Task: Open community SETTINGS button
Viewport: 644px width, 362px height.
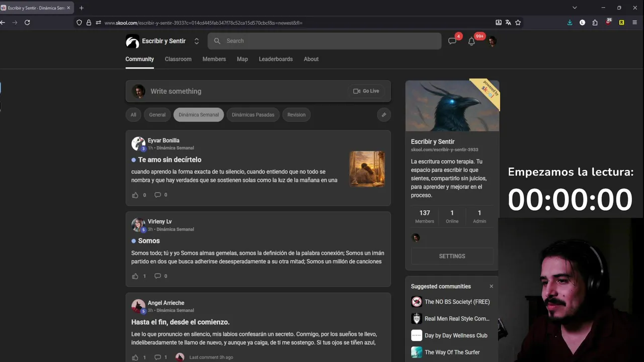Action: (452, 256)
